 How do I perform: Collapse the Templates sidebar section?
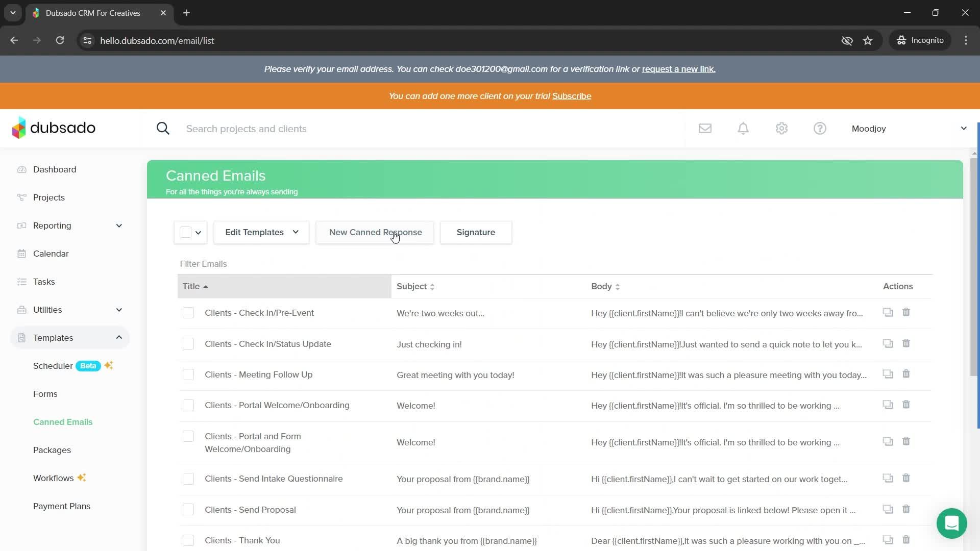(x=119, y=337)
